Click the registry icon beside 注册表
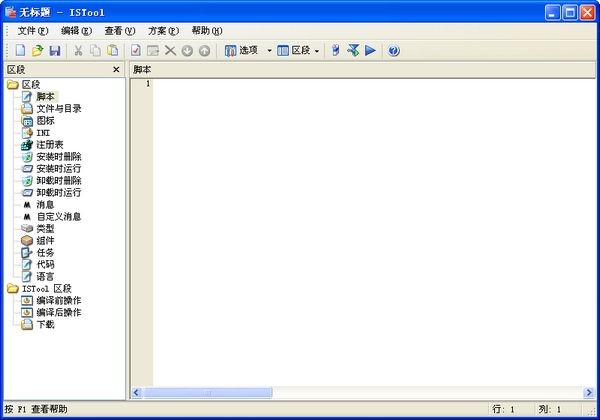Image resolution: width=600 pixels, height=420 pixels. click(27, 145)
